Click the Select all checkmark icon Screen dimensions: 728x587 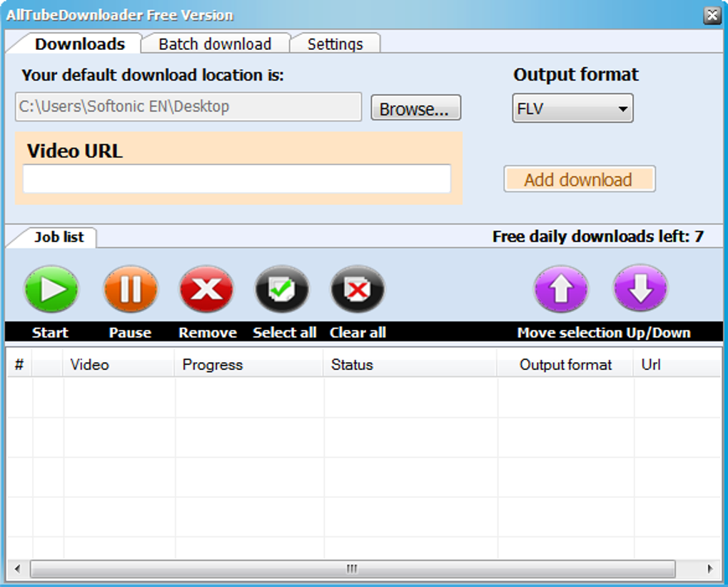pyautogui.click(x=282, y=289)
